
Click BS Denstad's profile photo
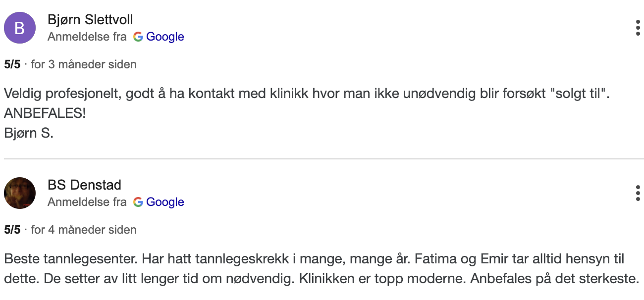pos(20,193)
